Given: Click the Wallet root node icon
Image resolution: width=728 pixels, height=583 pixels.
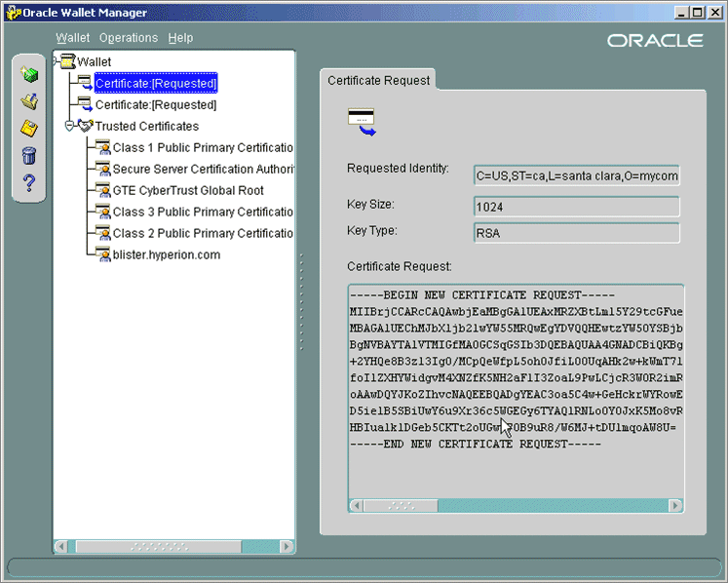Looking at the screenshot, I should point(68,61).
